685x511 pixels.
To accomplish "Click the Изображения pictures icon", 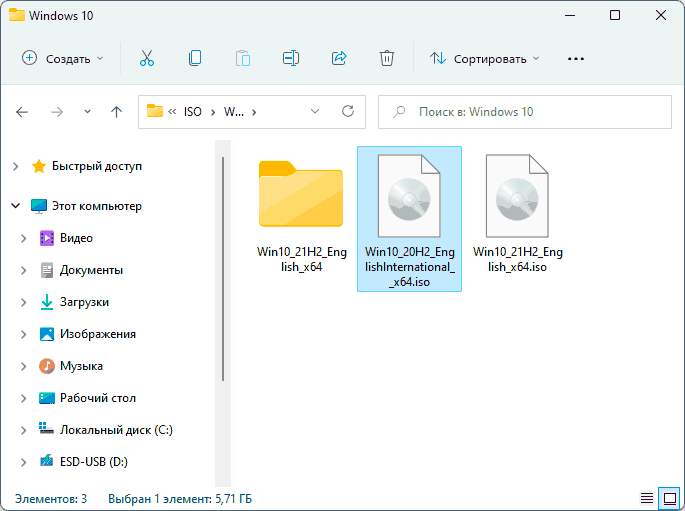I will tap(47, 334).
